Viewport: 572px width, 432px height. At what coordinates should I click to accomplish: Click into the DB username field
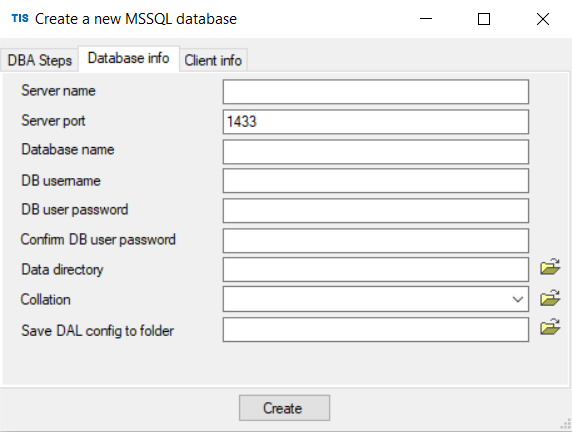[376, 181]
